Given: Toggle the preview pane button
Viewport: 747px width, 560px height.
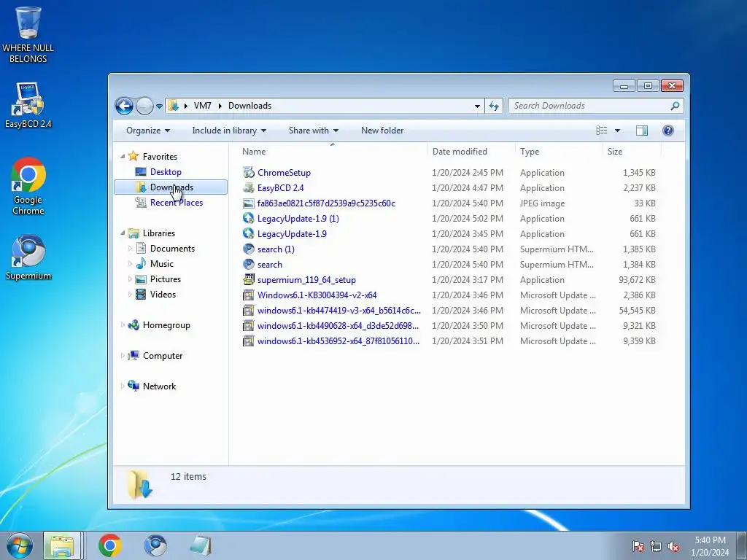Looking at the screenshot, I should pyautogui.click(x=642, y=131).
